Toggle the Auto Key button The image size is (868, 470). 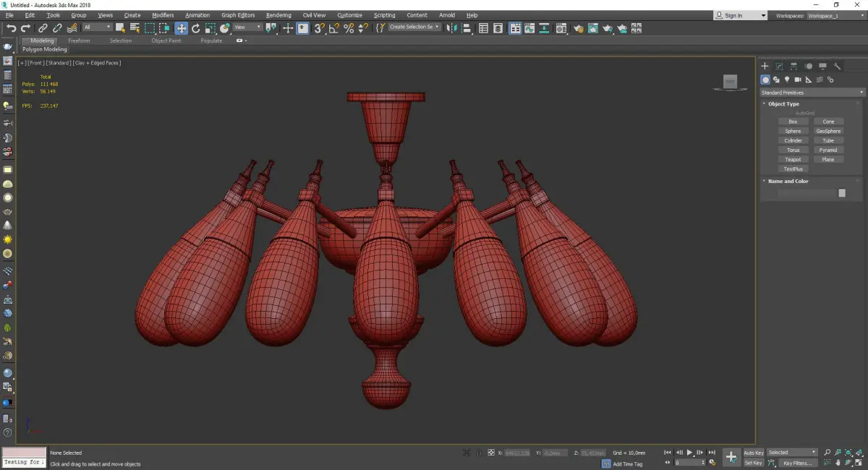coord(753,453)
